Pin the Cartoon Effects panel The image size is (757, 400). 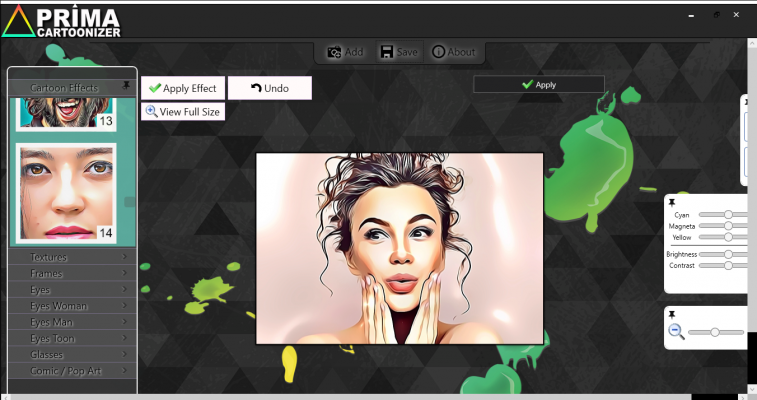click(x=126, y=86)
